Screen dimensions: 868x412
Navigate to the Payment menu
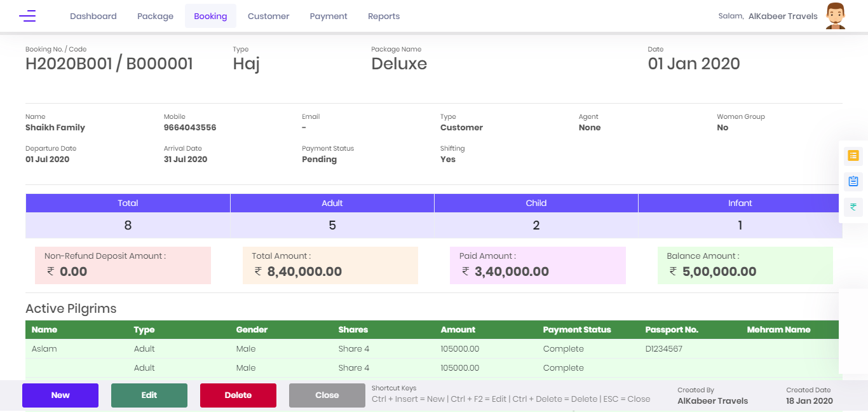(x=329, y=17)
